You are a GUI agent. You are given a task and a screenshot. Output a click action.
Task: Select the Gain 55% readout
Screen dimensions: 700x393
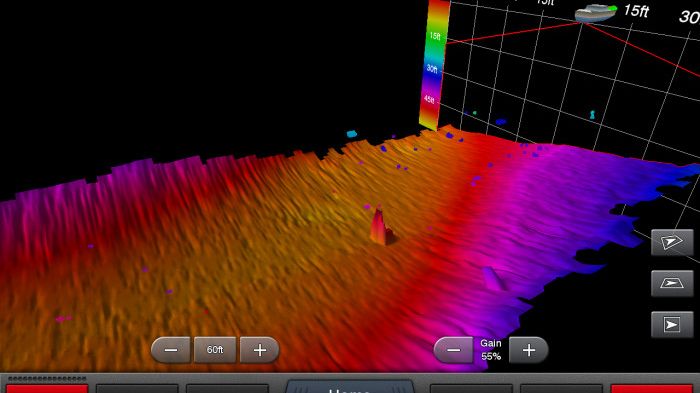click(491, 350)
